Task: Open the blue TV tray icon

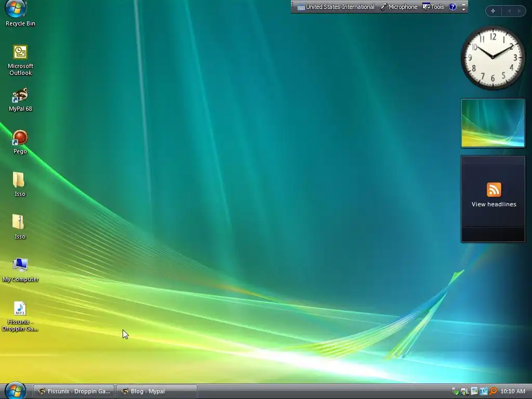Action: [484, 391]
